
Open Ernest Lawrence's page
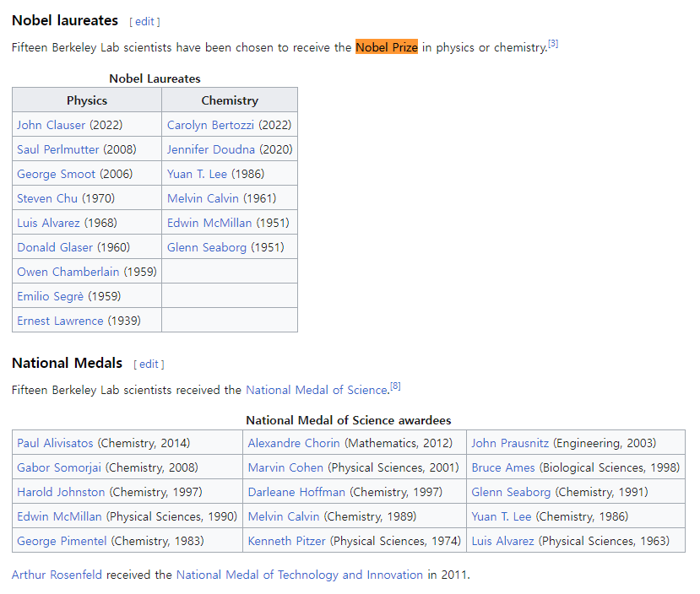tap(60, 321)
